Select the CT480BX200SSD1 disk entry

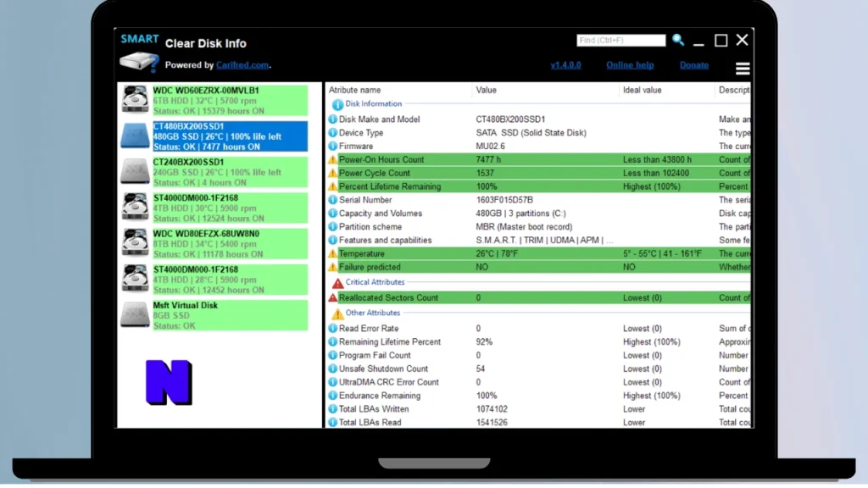[x=214, y=136]
